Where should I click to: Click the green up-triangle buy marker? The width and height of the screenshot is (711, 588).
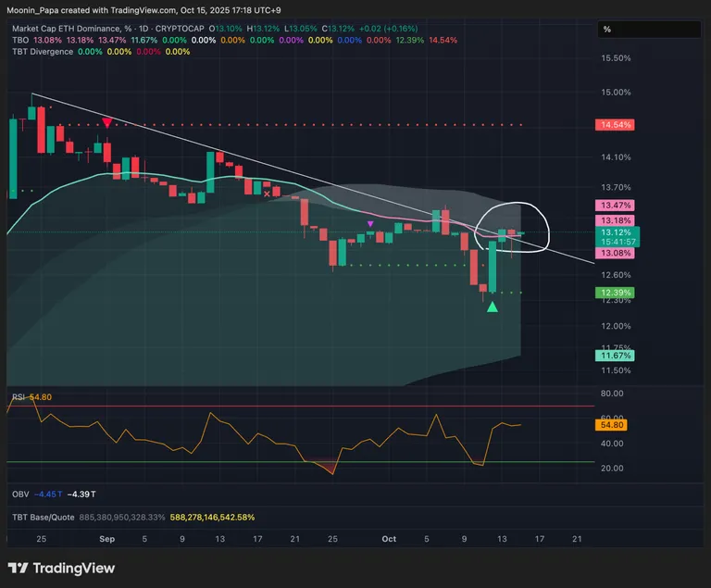point(493,307)
